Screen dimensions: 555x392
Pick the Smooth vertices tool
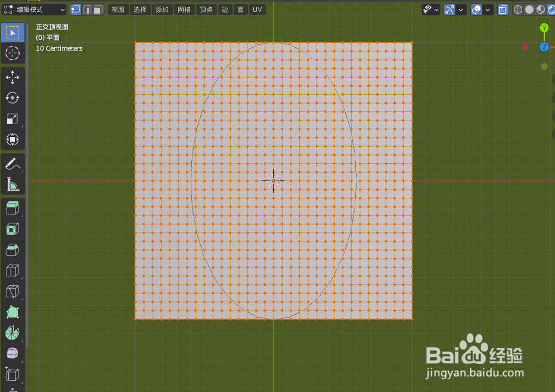(x=13, y=353)
